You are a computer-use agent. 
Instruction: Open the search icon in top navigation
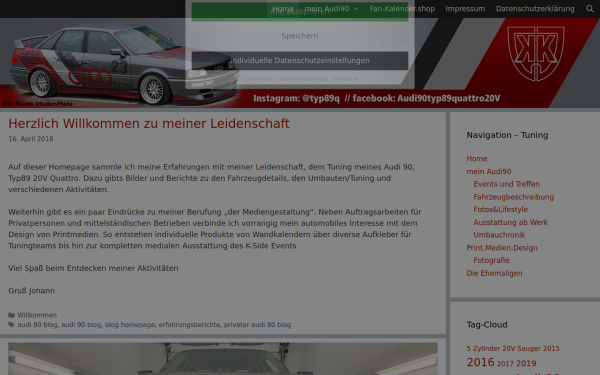[590, 8]
